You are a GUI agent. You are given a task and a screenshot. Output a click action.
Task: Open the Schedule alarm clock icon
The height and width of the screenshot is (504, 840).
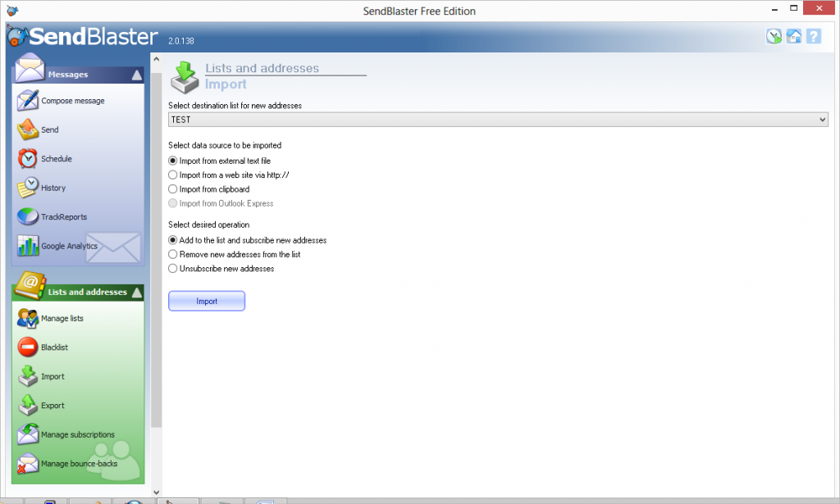pos(28,158)
